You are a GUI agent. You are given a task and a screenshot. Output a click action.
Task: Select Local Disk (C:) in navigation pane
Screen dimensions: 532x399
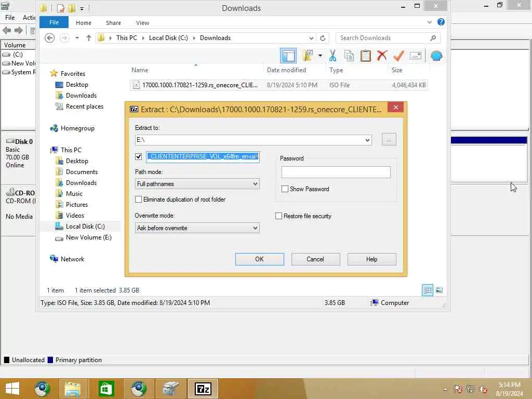[80, 227]
